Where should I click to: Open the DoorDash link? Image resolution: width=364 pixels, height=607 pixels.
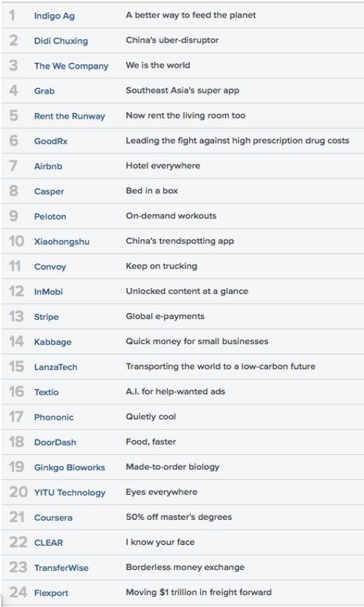55,442
